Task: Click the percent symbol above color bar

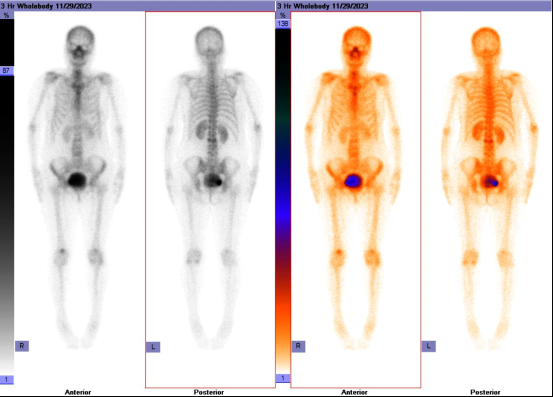Action: tap(283, 15)
